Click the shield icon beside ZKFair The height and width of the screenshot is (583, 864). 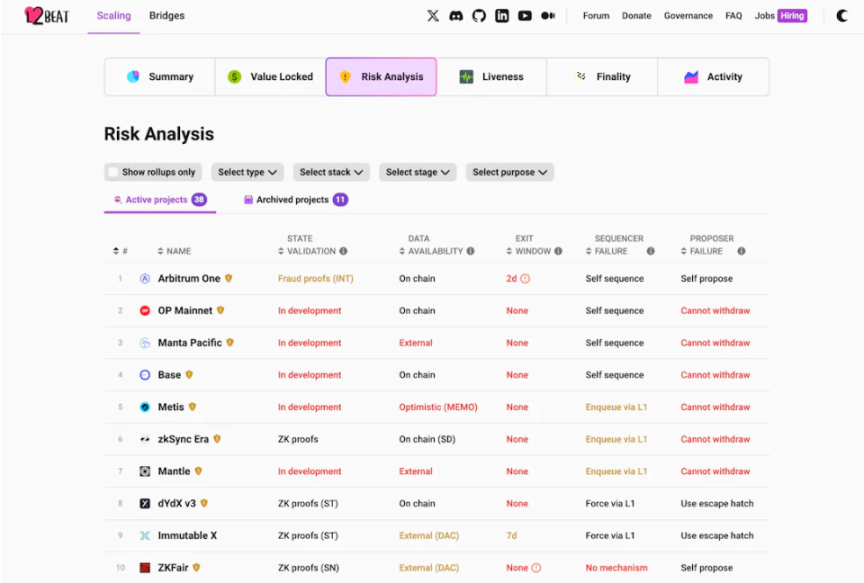click(196, 567)
